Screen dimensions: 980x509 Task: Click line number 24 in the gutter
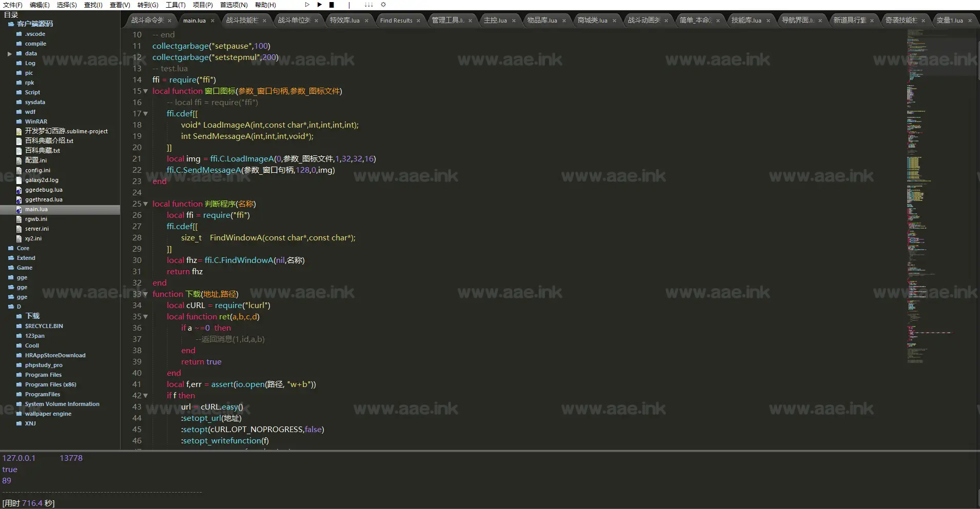(136, 193)
